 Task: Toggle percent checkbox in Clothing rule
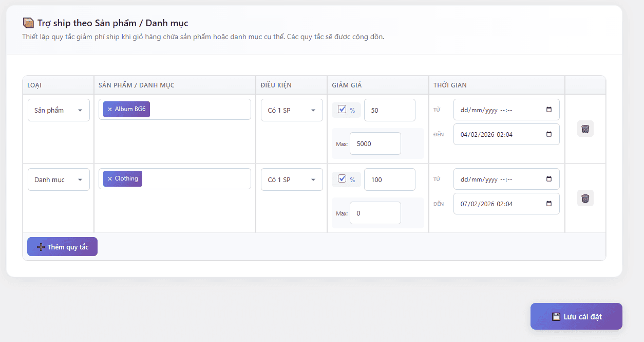pyautogui.click(x=342, y=179)
